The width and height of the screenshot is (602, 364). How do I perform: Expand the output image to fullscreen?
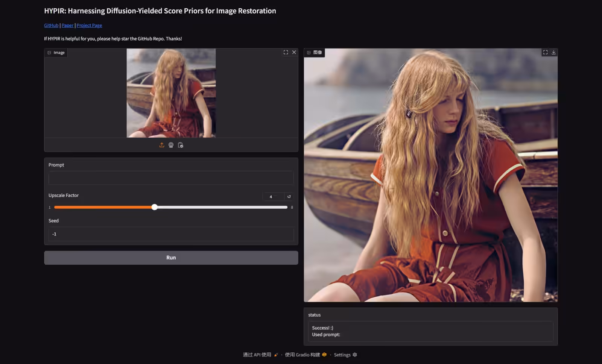click(545, 52)
